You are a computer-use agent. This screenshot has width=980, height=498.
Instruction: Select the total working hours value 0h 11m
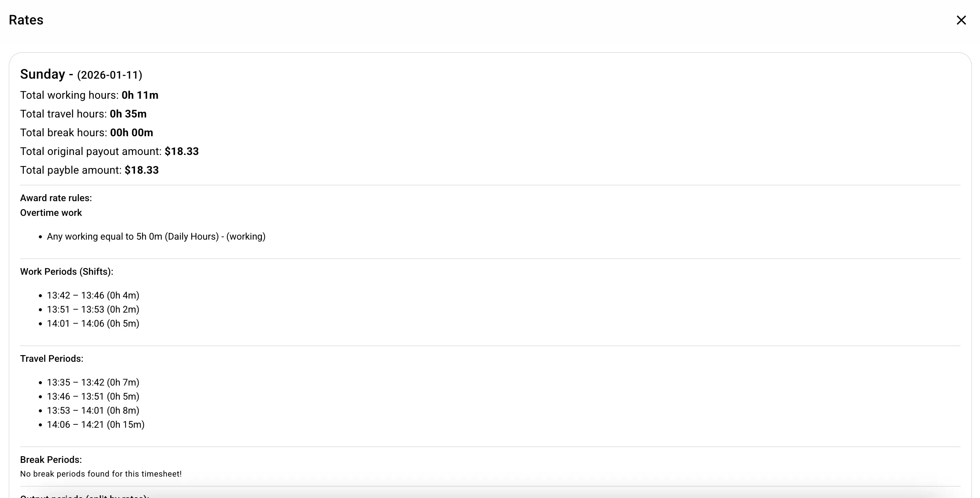click(x=140, y=95)
